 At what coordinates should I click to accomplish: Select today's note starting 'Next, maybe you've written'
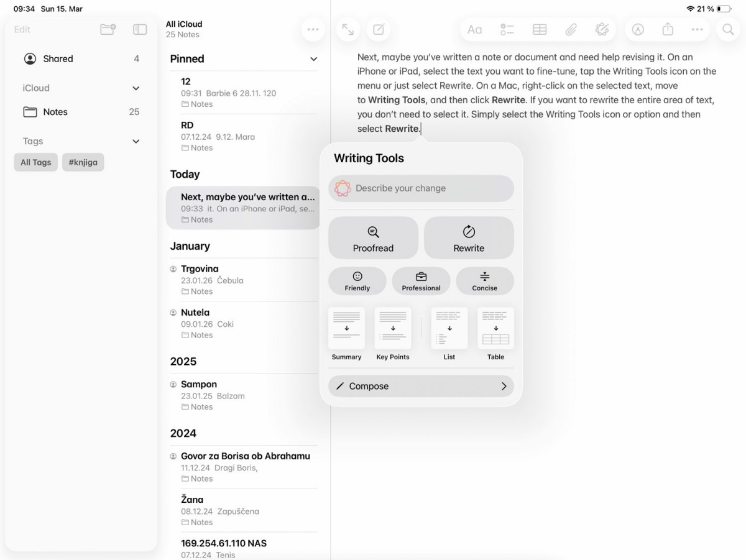243,208
